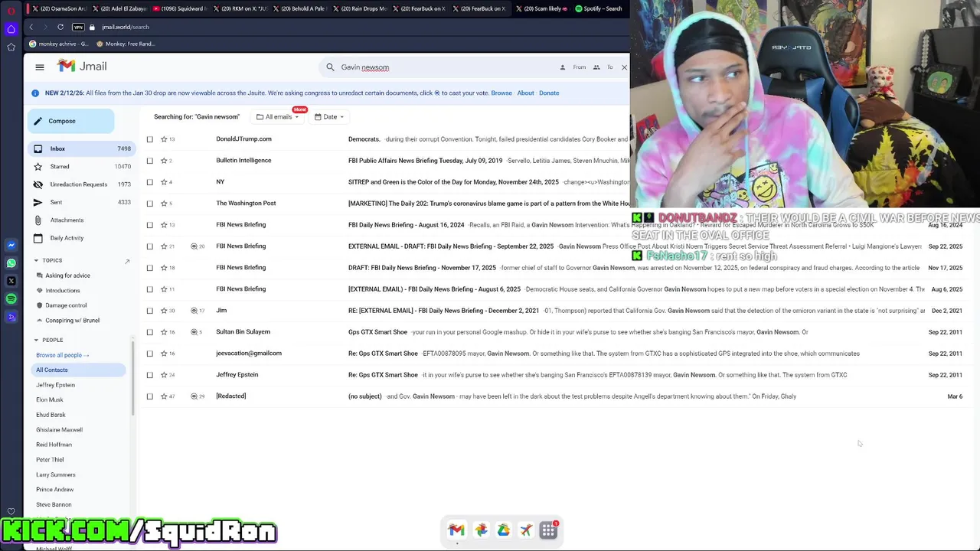
Task: Click the From person filter icon
Action: click(x=563, y=67)
